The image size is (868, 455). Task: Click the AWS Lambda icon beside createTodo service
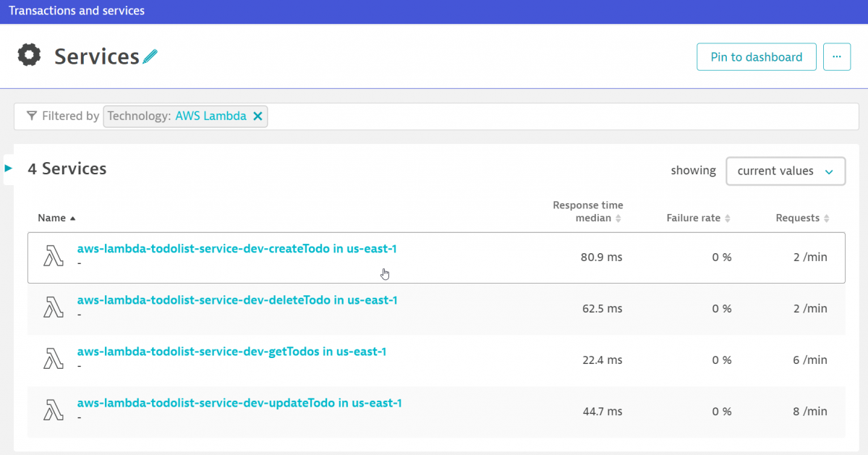pyautogui.click(x=53, y=257)
